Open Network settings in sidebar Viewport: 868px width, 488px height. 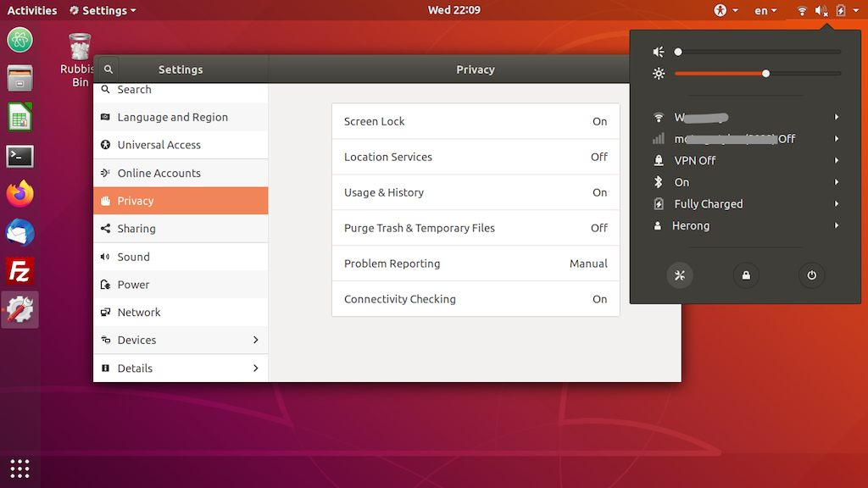[x=139, y=312]
